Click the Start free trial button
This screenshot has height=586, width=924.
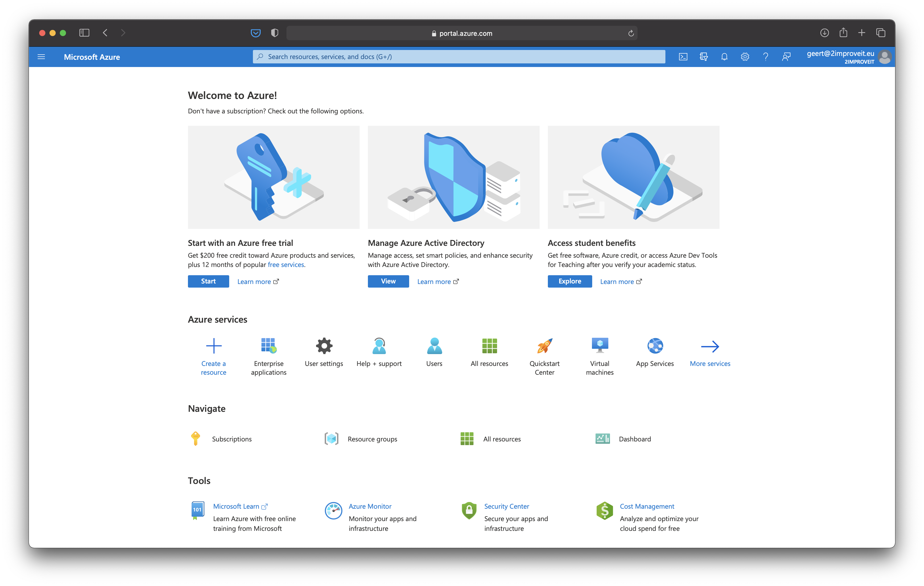208,281
